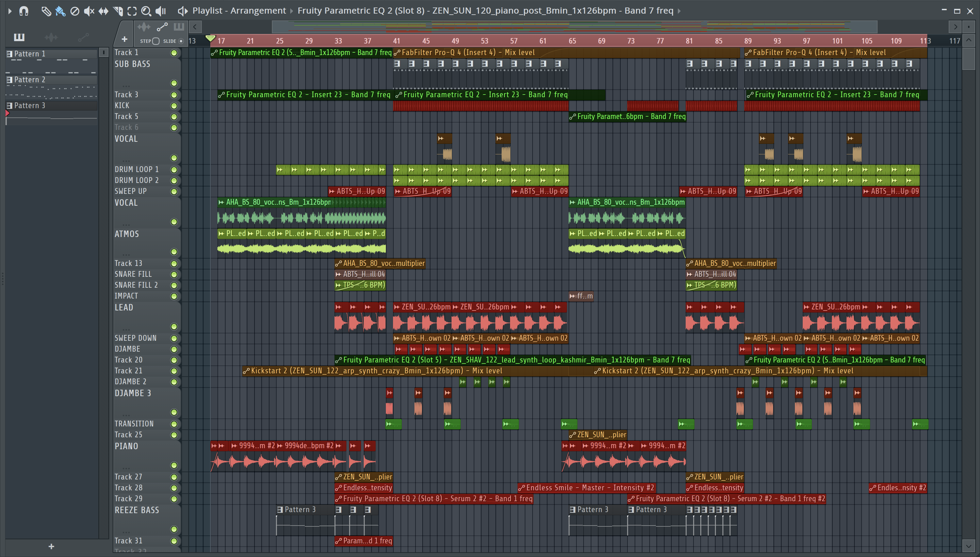Select the Paint brush tool
This screenshot has height=557, width=980.
pos(60,11)
